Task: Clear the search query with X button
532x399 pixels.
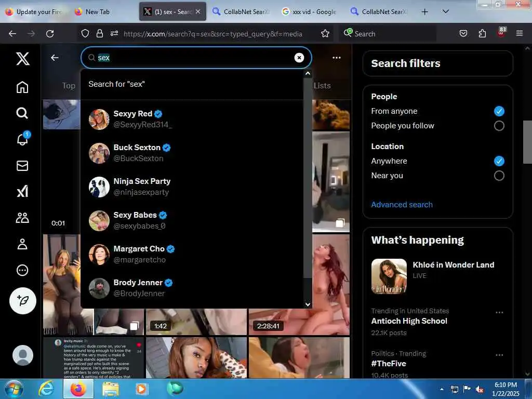Action: tap(299, 58)
